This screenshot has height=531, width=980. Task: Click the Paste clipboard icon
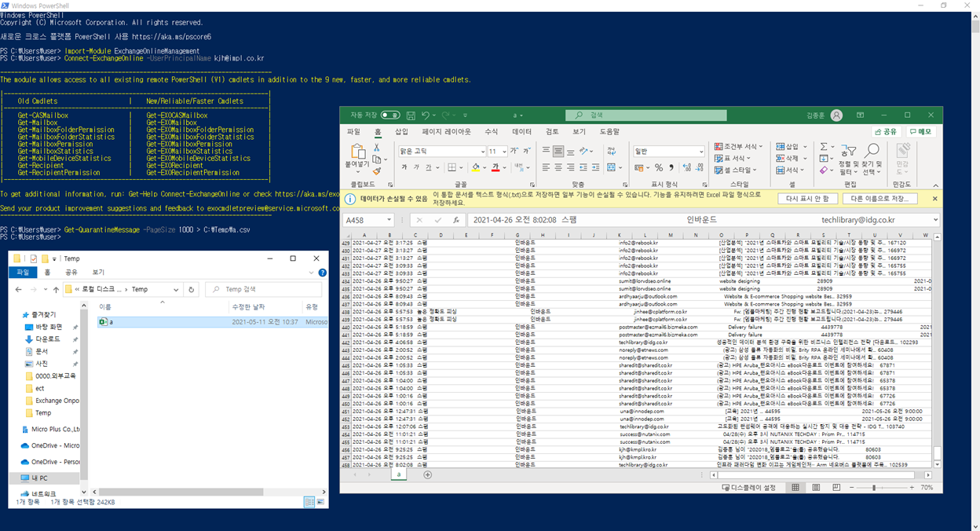357,151
